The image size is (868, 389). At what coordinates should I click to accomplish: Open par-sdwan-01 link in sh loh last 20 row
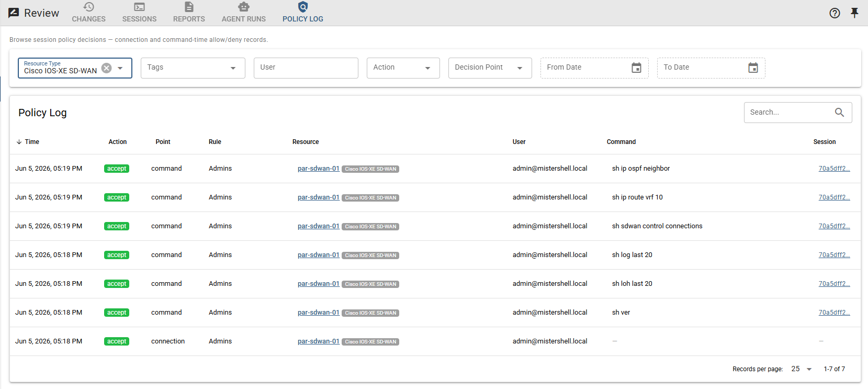[318, 284]
